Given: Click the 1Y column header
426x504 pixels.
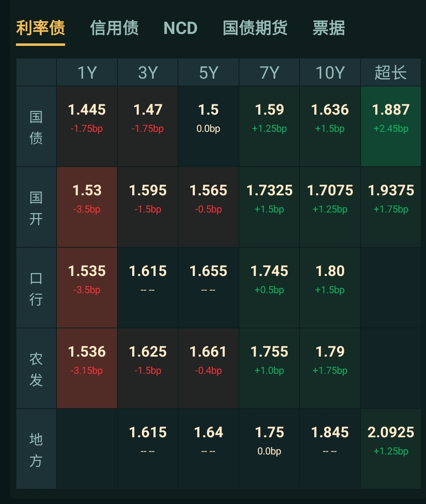Looking at the screenshot, I should point(87,72).
